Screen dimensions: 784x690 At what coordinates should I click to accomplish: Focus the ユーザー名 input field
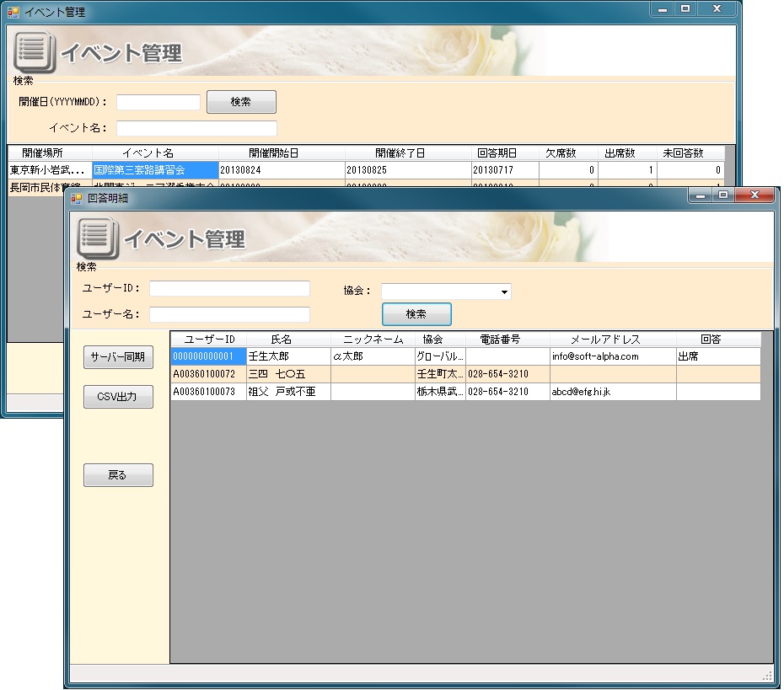229,314
